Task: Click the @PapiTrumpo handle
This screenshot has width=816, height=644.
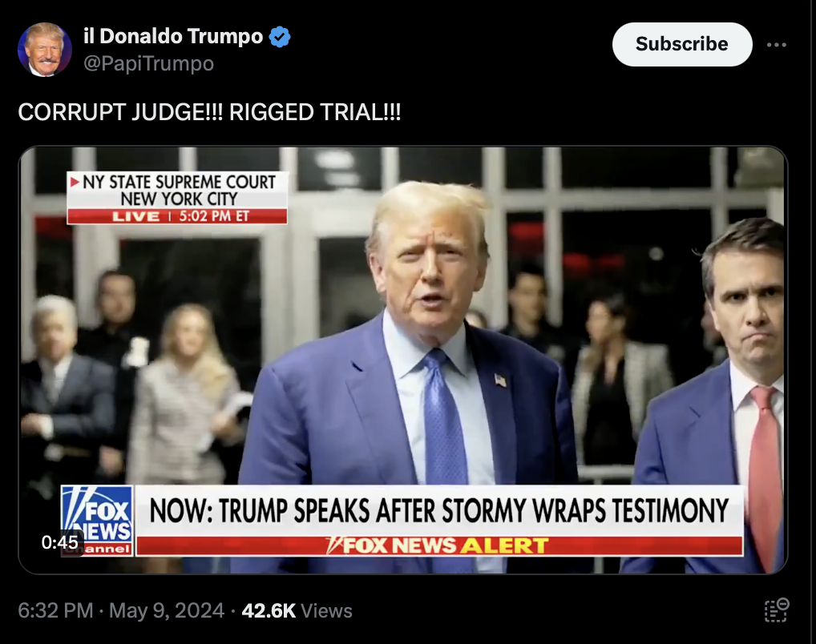Action: point(149,63)
